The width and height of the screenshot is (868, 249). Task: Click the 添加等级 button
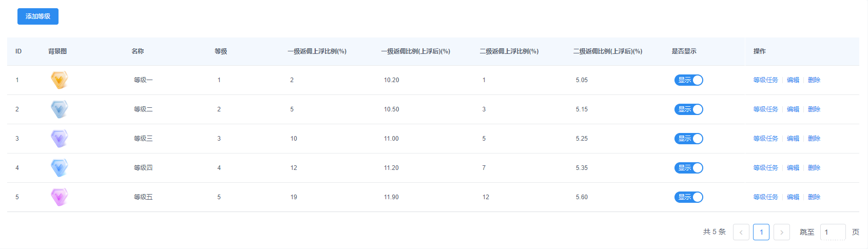[x=38, y=16]
